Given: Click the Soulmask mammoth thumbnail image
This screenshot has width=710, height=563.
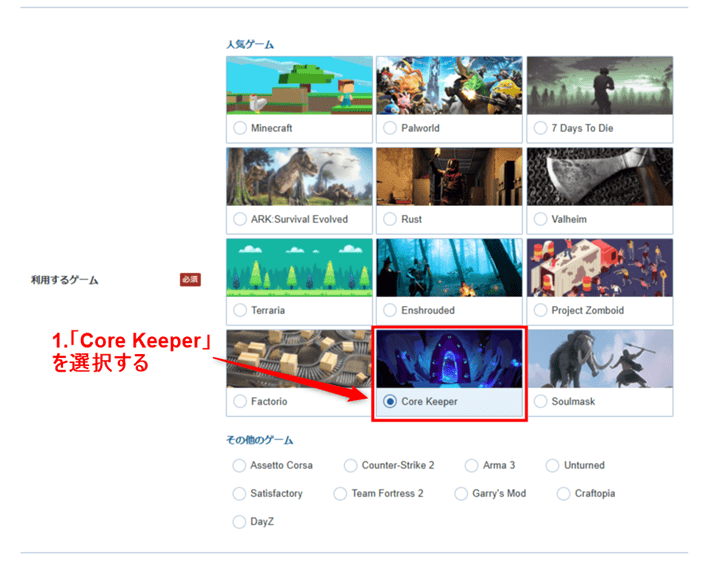Looking at the screenshot, I should coord(600,358).
